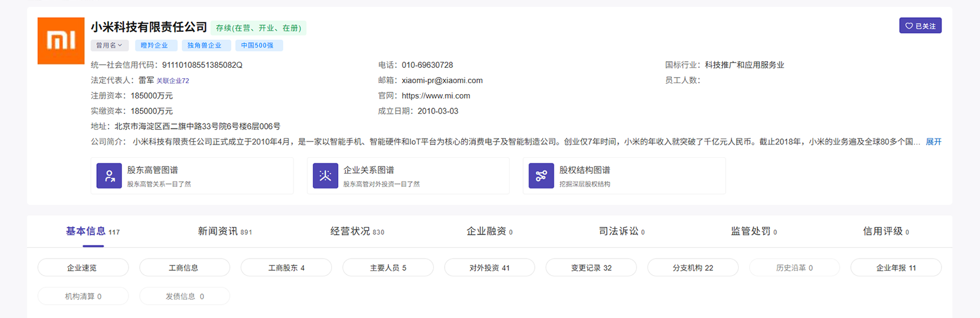Open the 司法诉讼 tab
Image resolution: width=980 pixels, height=318 pixels.
click(622, 231)
